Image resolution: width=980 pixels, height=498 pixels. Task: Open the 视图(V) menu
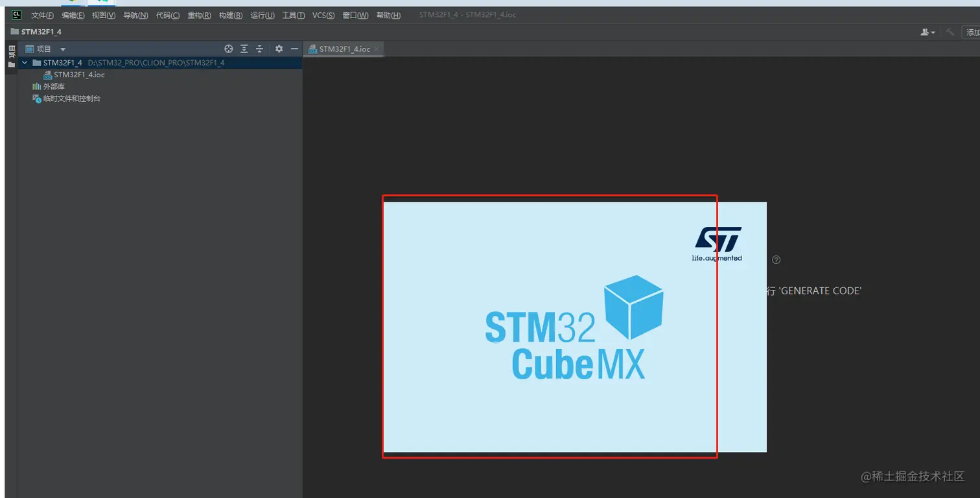104,16
